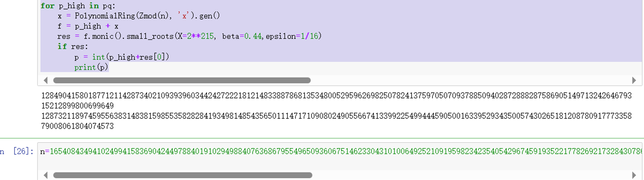This screenshot has width=644, height=180.
Task: Select the [26] cell prompt
Action: tap(23, 151)
